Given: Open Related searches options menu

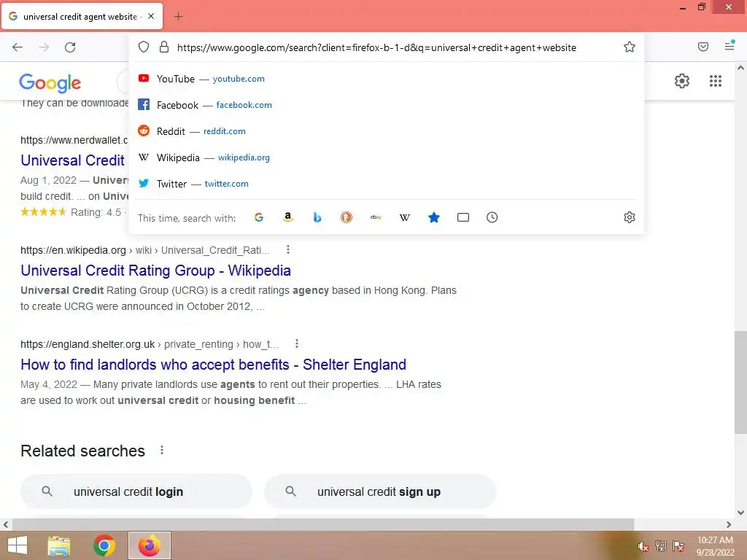Looking at the screenshot, I should 162,450.
